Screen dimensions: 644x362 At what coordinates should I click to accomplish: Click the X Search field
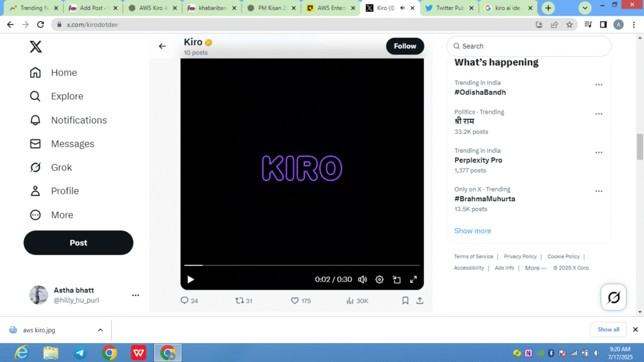click(x=528, y=46)
